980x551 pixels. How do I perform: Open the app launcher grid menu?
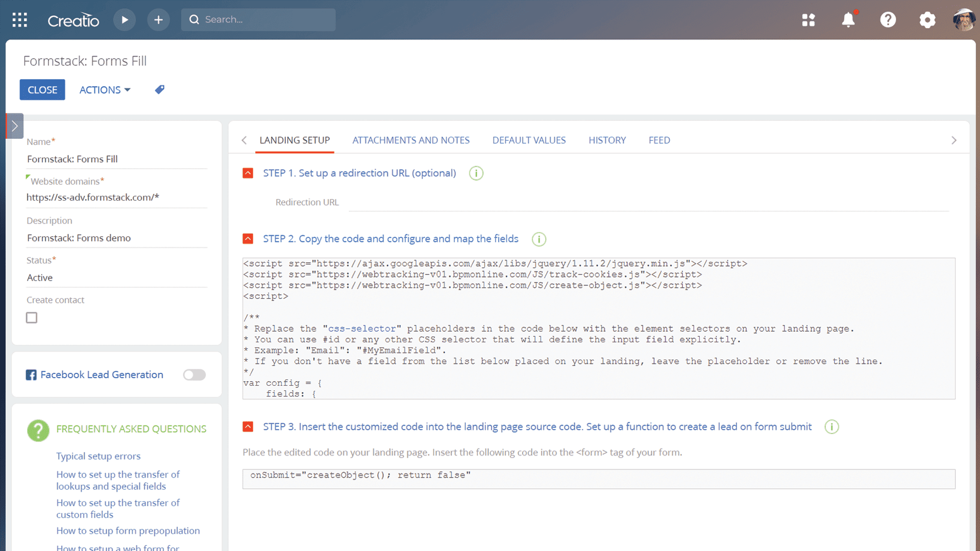(x=19, y=19)
